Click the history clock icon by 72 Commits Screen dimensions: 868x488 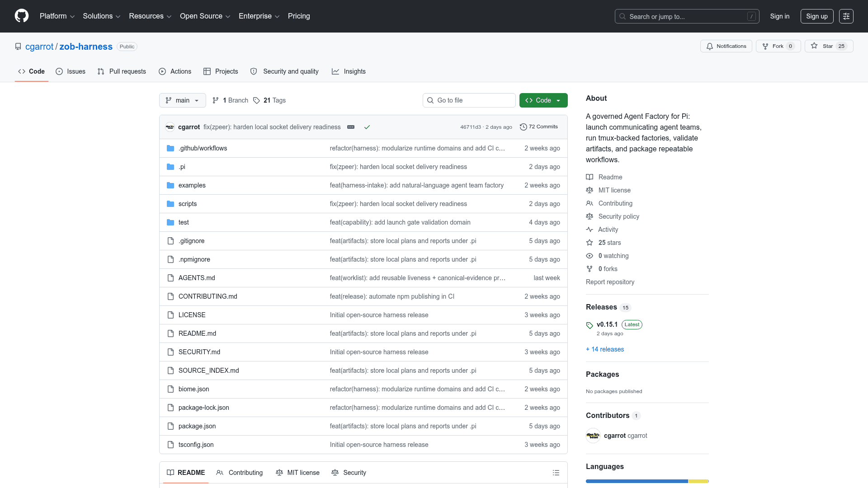tap(524, 127)
